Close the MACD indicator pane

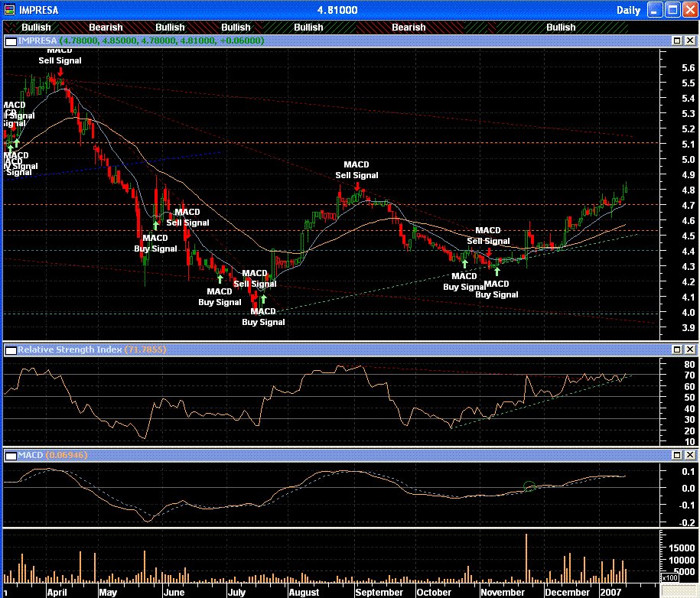[x=690, y=455]
